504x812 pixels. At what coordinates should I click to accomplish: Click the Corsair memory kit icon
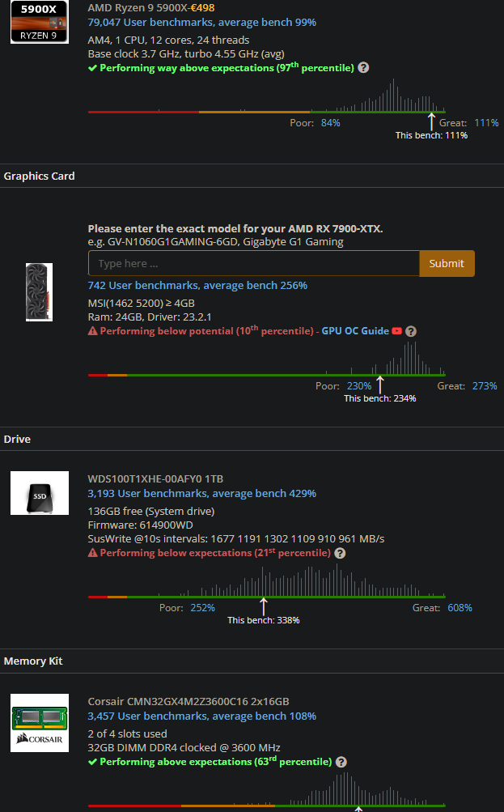coord(40,723)
